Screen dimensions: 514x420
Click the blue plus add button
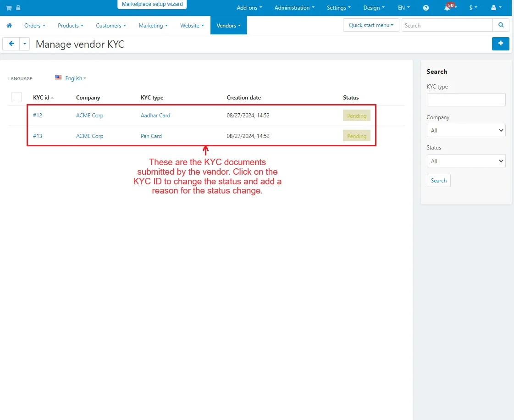click(500, 44)
